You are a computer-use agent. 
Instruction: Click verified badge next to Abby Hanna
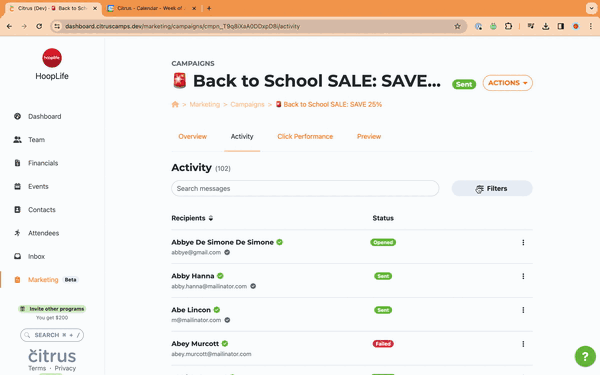[220, 276]
